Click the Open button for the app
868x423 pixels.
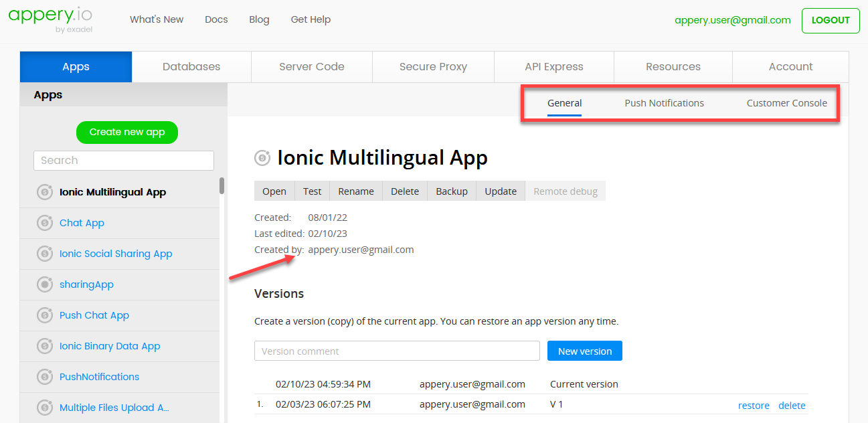274,191
